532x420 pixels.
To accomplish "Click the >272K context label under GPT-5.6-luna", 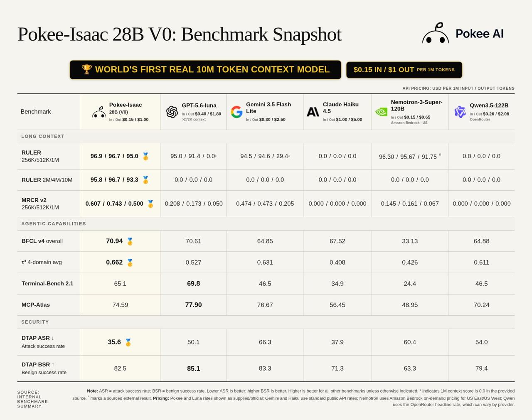I will pos(194,119).
